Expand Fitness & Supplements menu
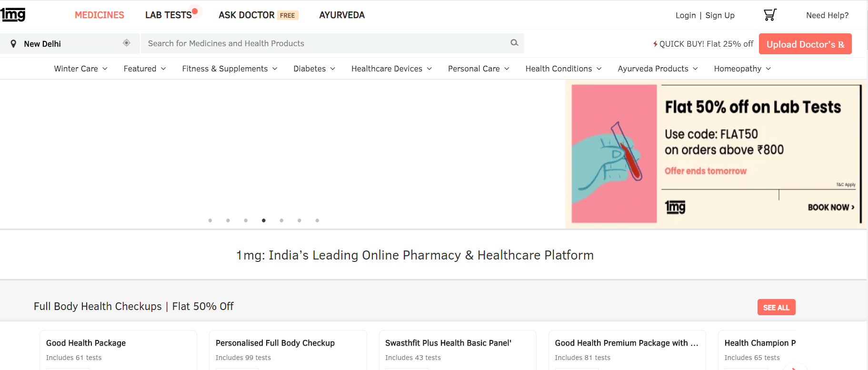 click(229, 69)
